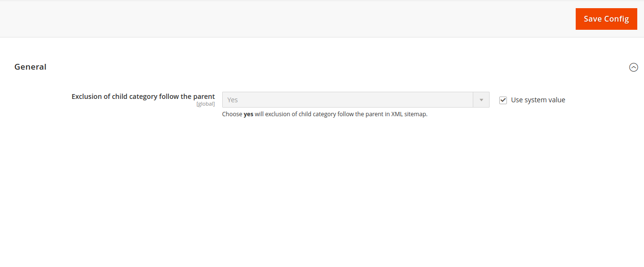
Task: Collapse the General section with the chevron icon
Action: [x=633, y=67]
